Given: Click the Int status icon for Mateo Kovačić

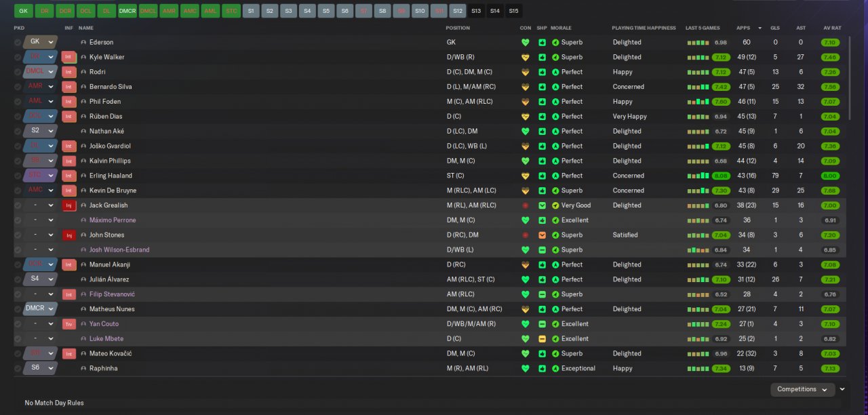Looking at the screenshot, I should point(68,354).
